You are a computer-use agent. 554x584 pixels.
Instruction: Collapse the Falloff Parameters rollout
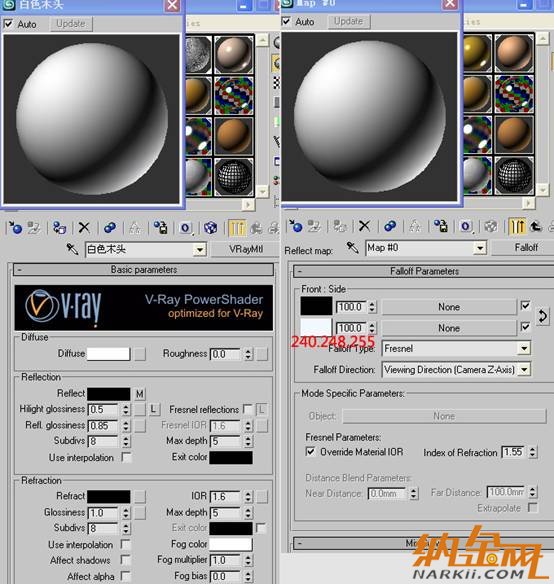pyautogui.click(x=424, y=271)
